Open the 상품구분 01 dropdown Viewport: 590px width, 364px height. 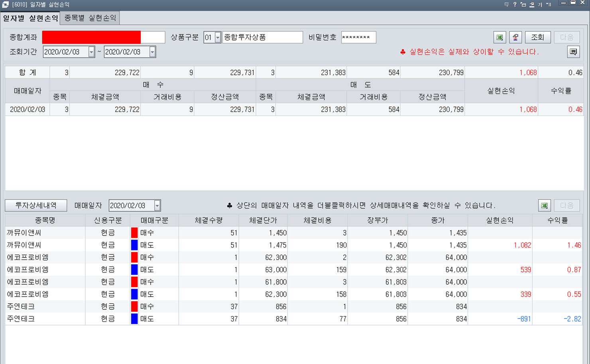pos(218,37)
